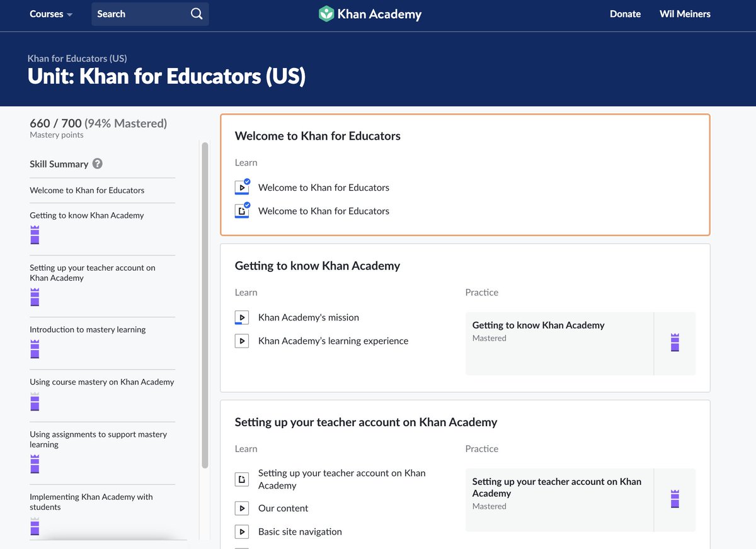Open the Courses dropdown menu
Viewport: 756px width, 549px height.
point(51,14)
